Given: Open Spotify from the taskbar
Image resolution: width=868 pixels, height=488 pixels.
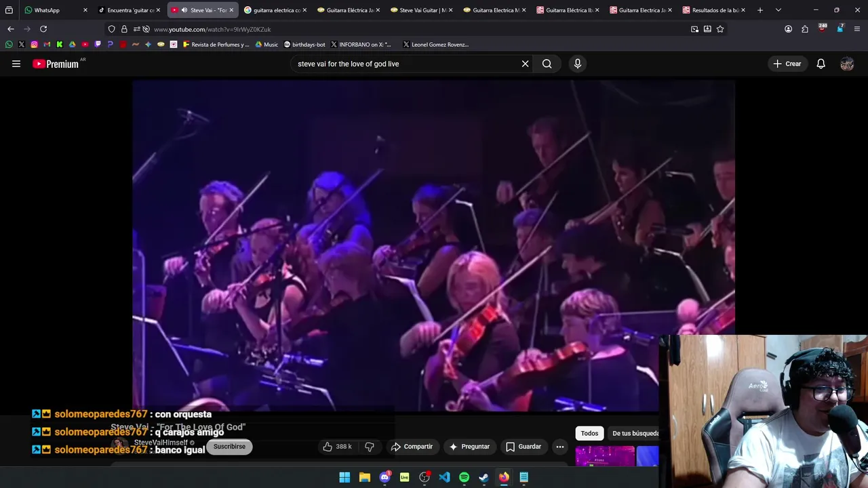Looking at the screenshot, I should 464,477.
